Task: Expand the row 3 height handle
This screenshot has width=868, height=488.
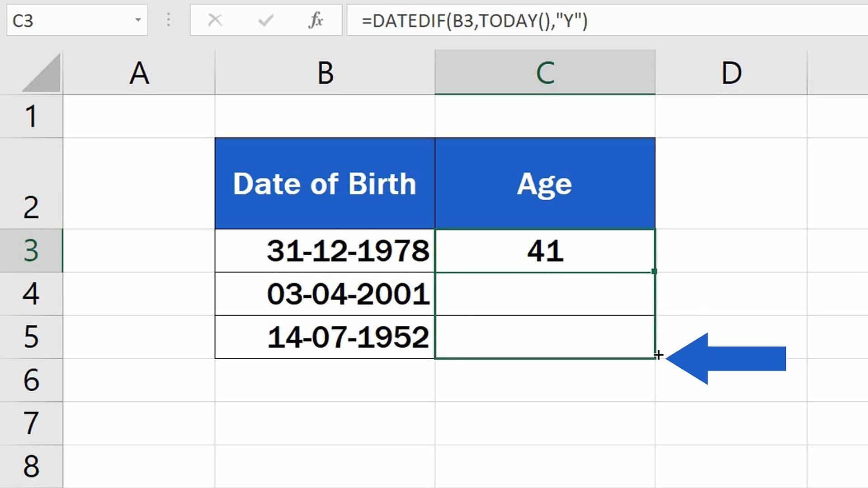Action: point(30,272)
